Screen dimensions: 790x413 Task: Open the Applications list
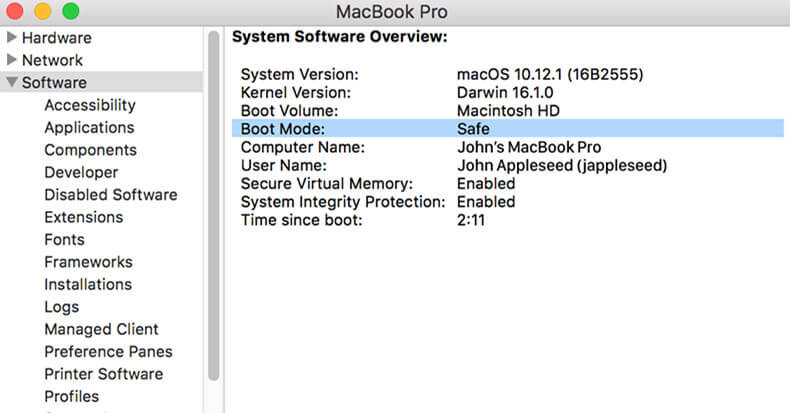[x=89, y=127]
